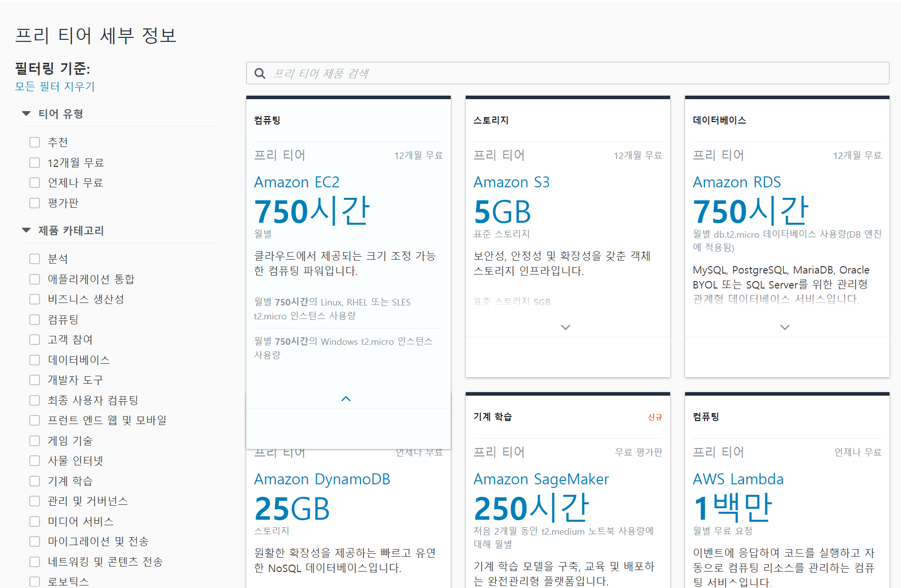Click the 프리 티어 세부 정보 page heading
Viewport: 901px width, 588px height.
pyautogui.click(x=96, y=35)
